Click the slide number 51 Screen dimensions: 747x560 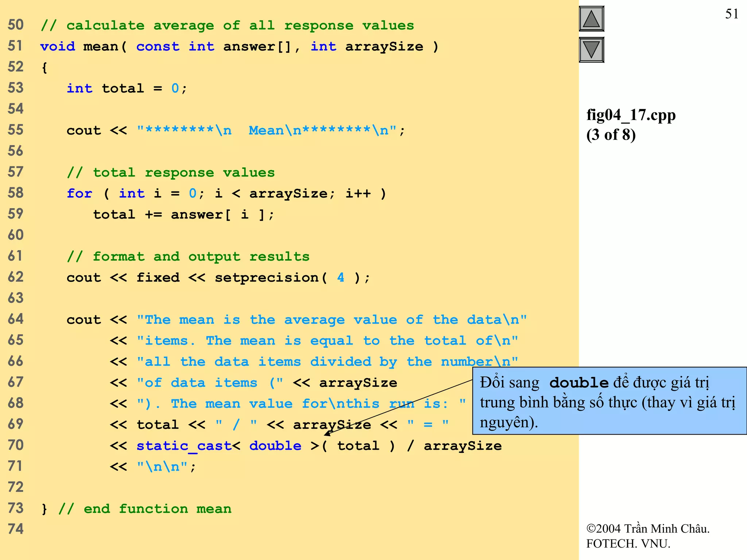[x=732, y=14]
